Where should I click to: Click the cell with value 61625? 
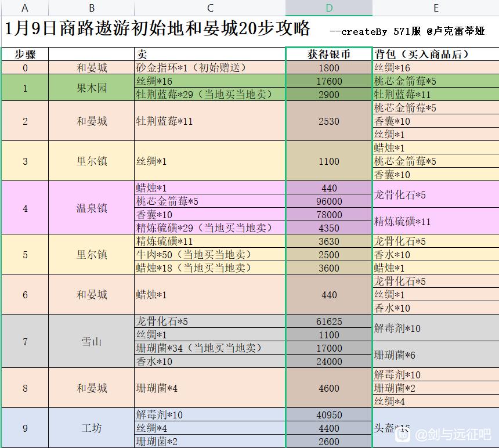[x=329, y=321]
